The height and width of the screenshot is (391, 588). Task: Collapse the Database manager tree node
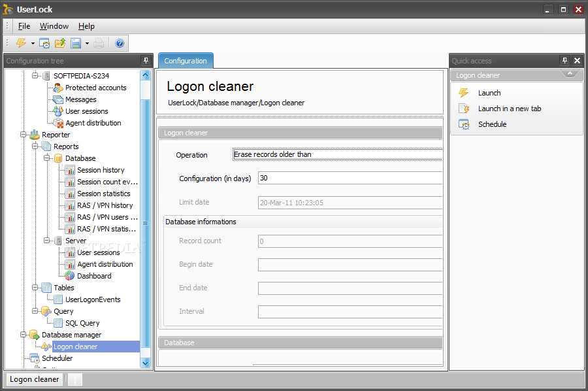tap(23, 334)
